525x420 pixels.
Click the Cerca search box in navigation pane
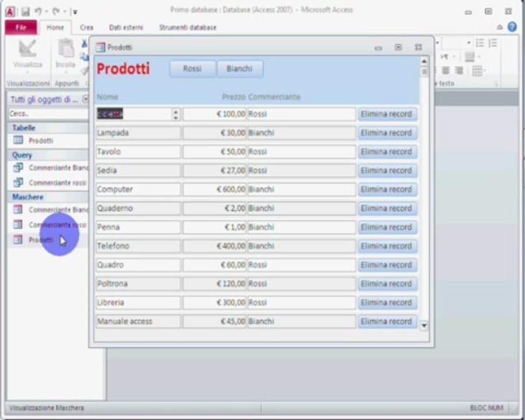pos(48,114)
